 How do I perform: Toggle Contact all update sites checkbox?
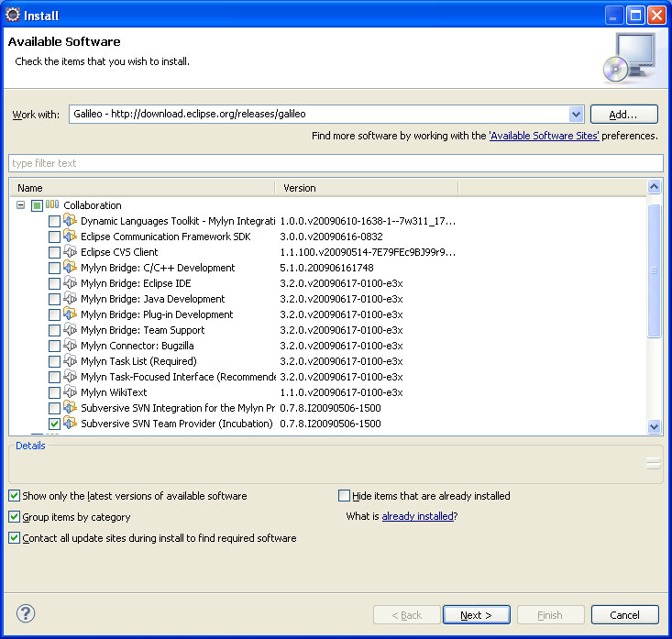click(14, 538)
